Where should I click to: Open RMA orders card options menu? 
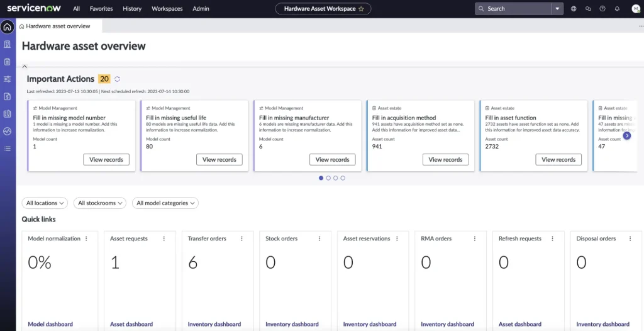[475, 238]
